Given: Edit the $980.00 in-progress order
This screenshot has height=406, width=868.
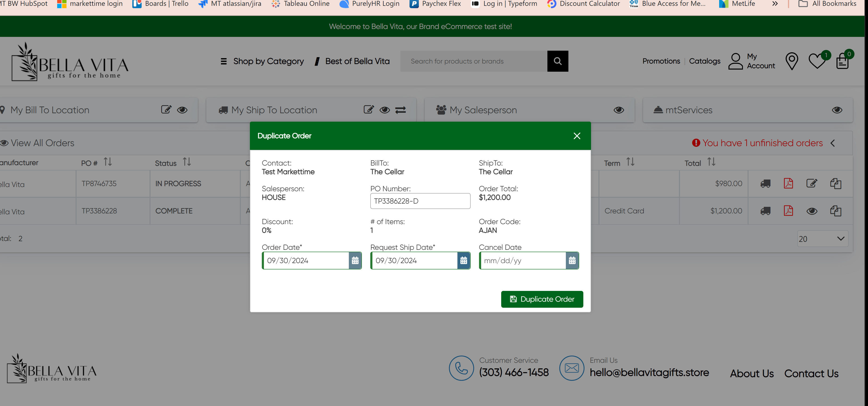Looking at the screenshot, I should pyautogui.click(x=812, y=184).
